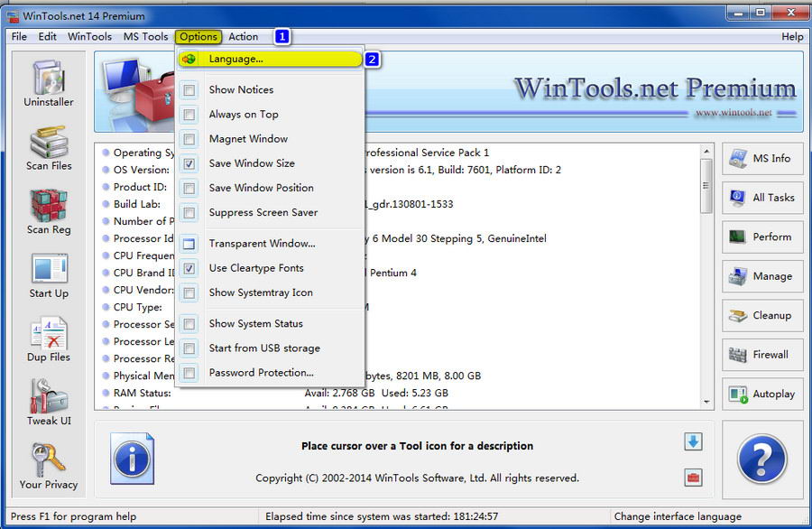The width and height of the screenshot is (812, 529).
Task: Open the Uninstaller tool
Action: (49, 83)
